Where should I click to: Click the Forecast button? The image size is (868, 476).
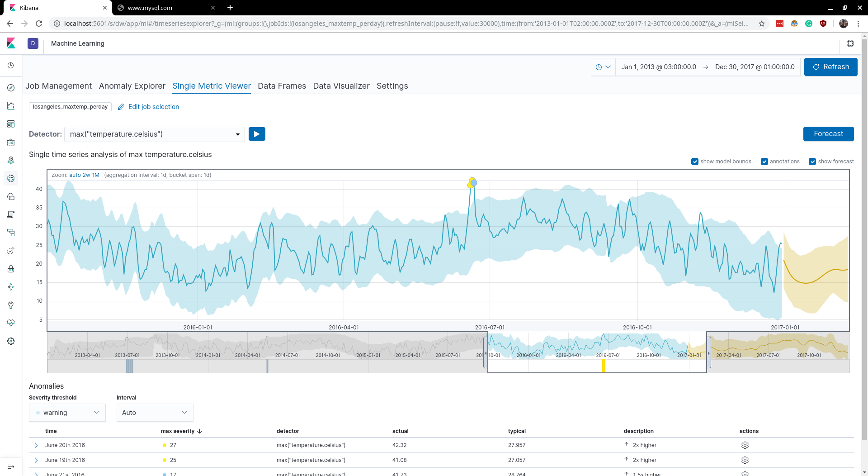(828, 134)
